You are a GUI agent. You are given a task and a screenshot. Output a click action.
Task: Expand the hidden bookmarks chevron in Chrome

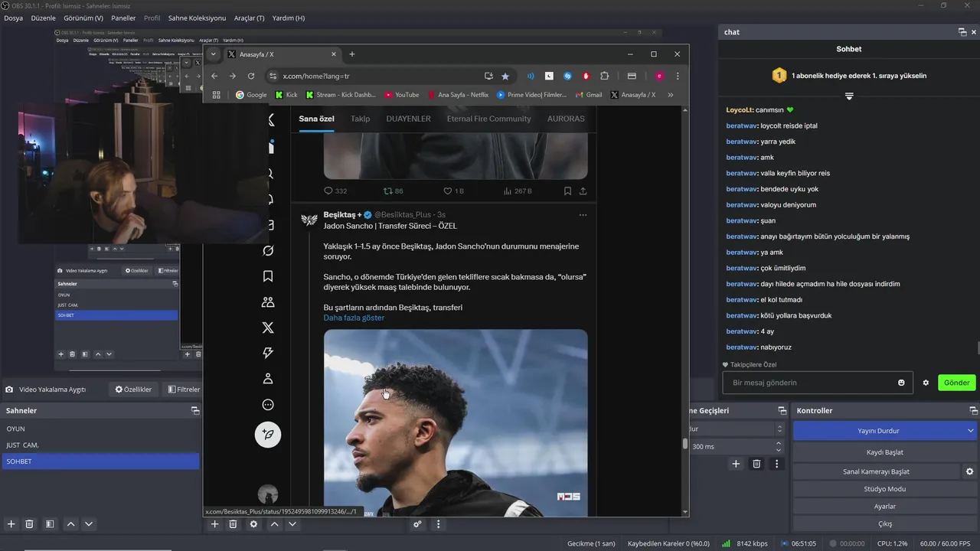pos(671,95)
